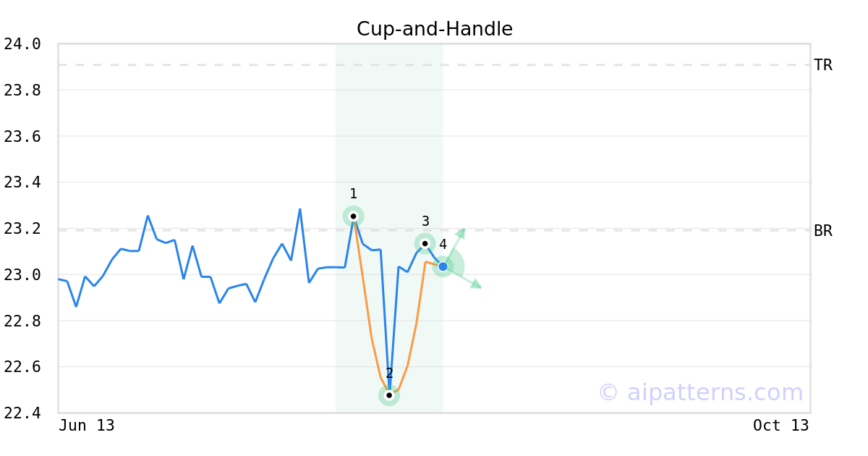This screenshot has width=868, height=456.
Task: Select the blue point 4 marker
Action: click(x=443, y=266)
